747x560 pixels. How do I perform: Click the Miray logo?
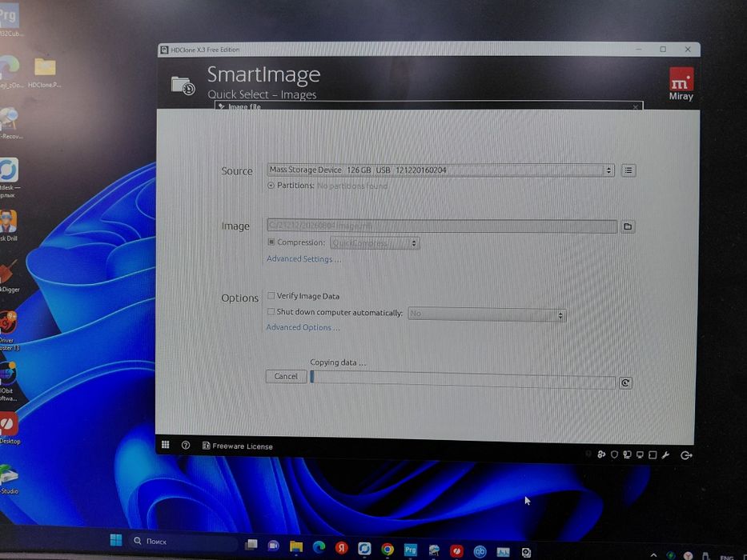pos(681,84)
